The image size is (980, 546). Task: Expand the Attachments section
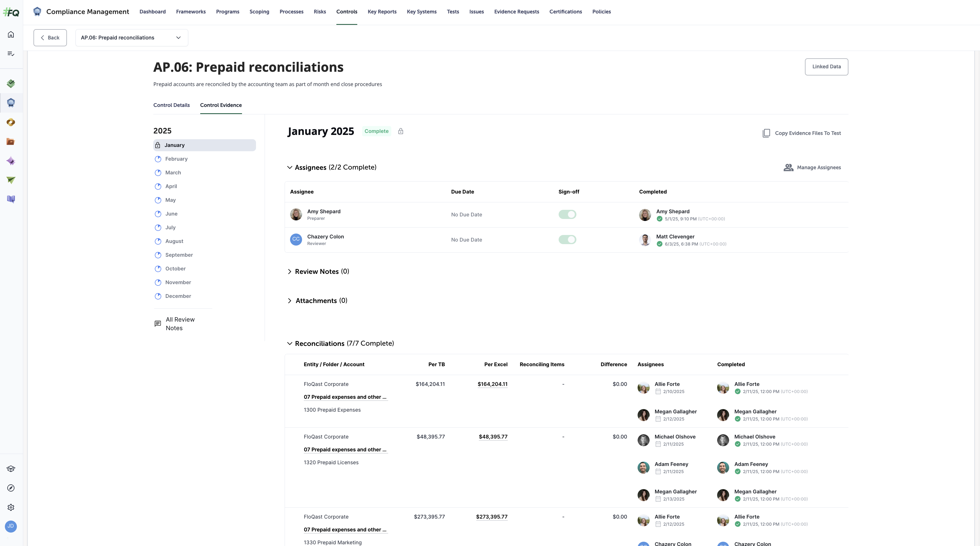coord(289,300)
